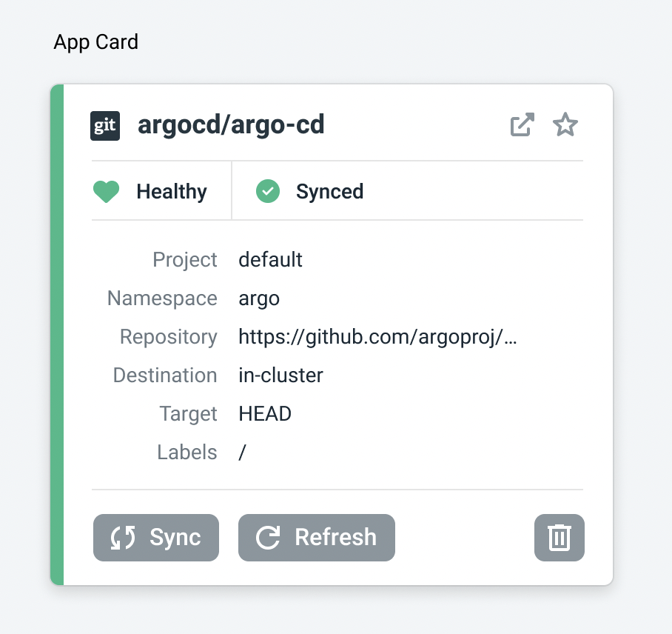This screenshot has height=634, width=672.
Task: Click the HEAD target revision value
Action: tap(265, 413)
